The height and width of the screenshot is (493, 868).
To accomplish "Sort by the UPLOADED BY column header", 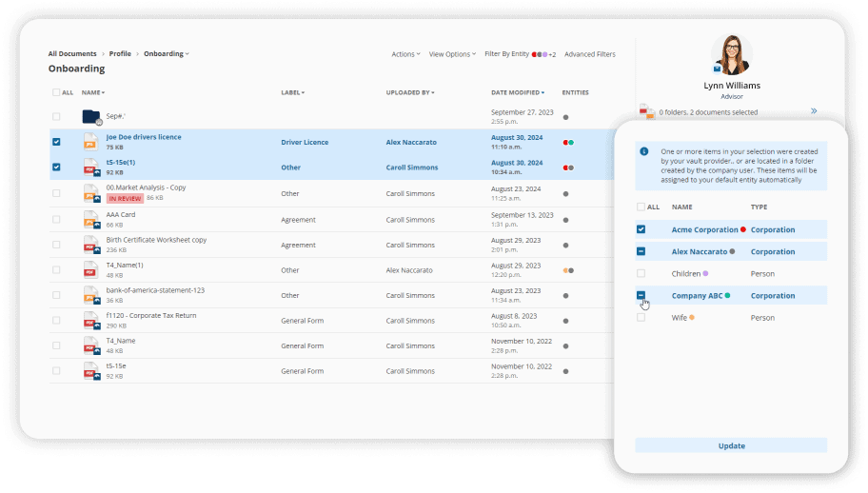I will point(410,92).
